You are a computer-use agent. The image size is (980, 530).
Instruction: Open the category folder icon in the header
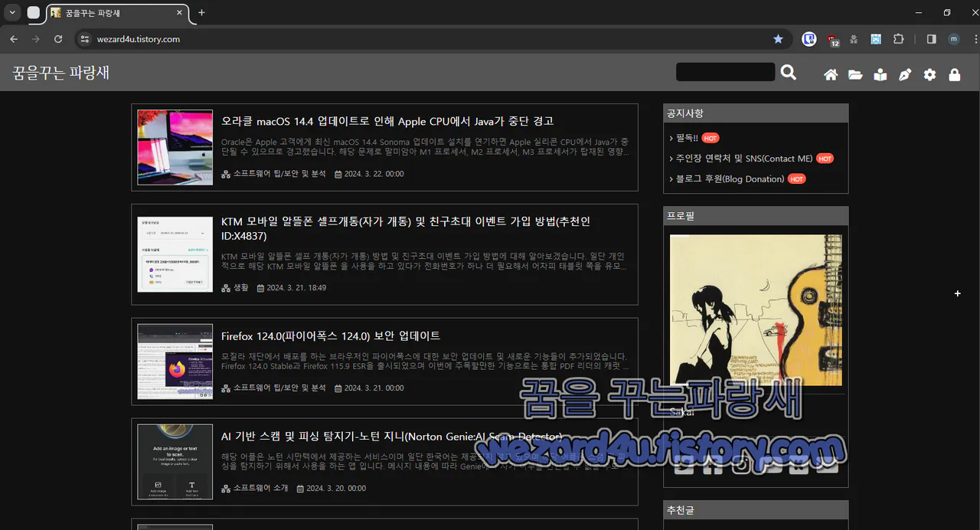coord(855,74)
